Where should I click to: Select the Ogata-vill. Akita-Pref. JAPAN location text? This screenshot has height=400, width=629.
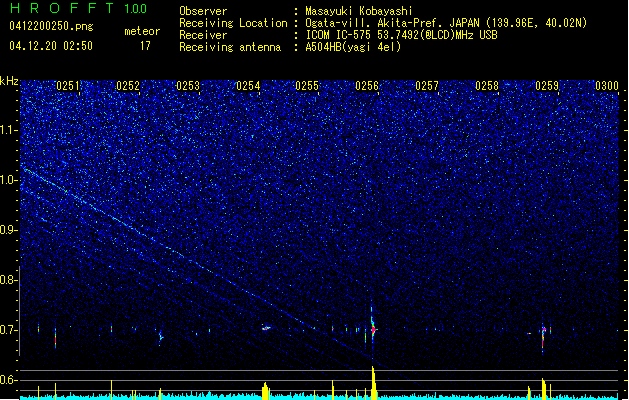click(446, 23)
